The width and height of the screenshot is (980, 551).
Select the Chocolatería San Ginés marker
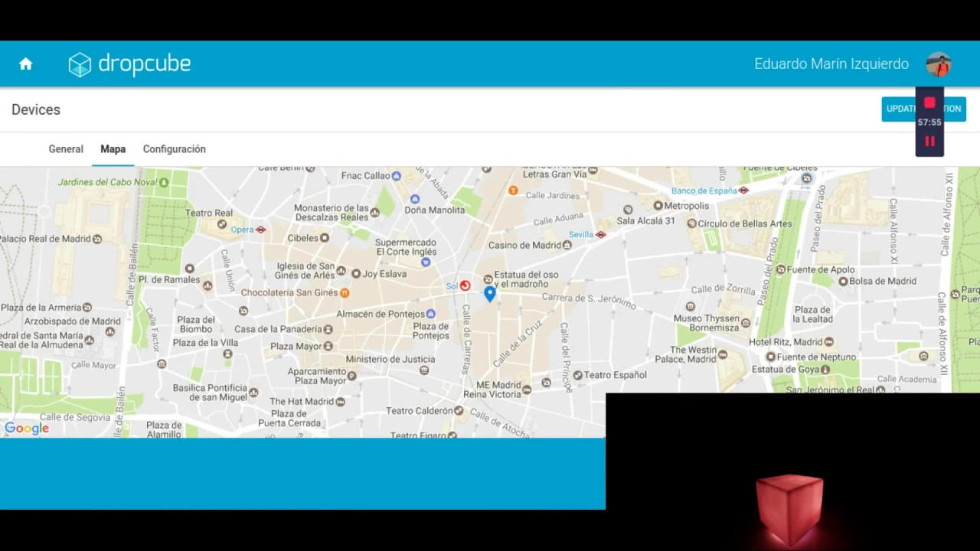[x=345, y=292]
